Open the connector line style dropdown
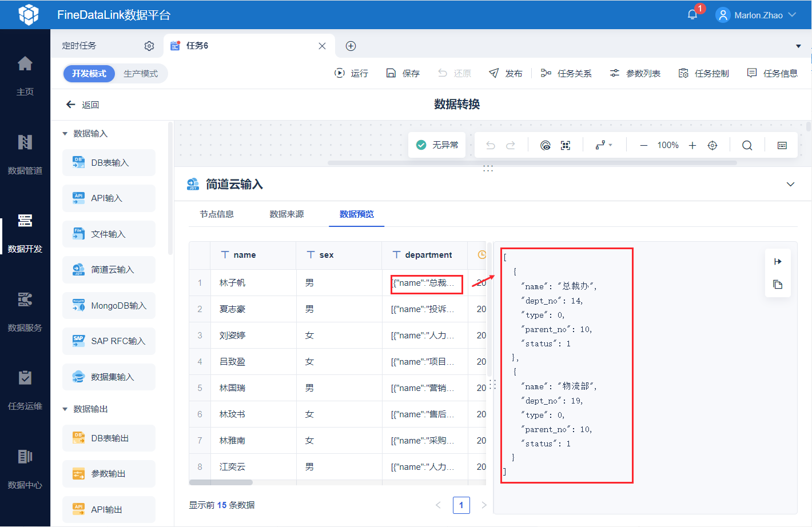812x527 pixels. pyautogui.click(x=604, y=145)
